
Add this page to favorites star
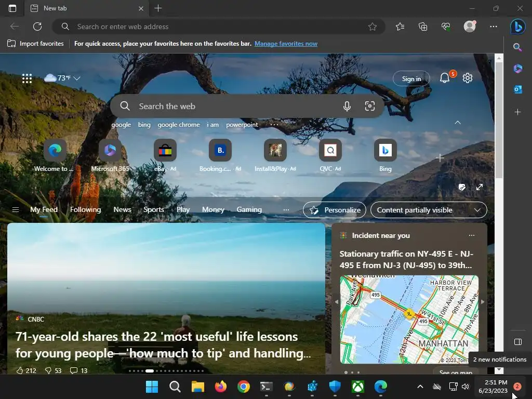click(x=372, y=26)
